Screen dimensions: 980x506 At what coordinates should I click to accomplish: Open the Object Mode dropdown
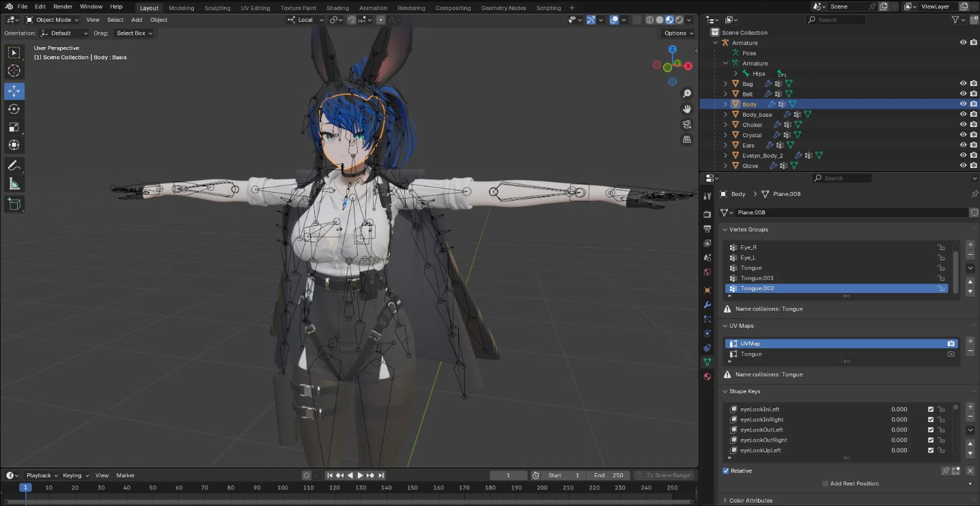tap(53, 20)
